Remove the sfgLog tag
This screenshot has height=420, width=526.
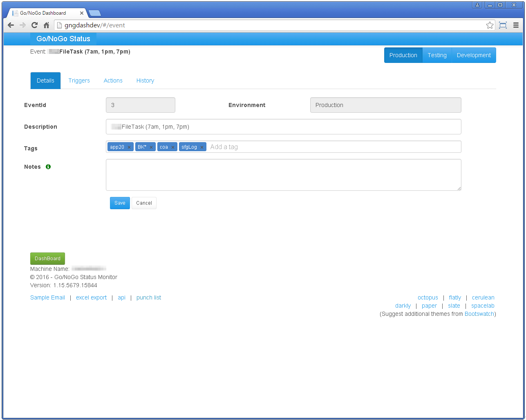202,147
